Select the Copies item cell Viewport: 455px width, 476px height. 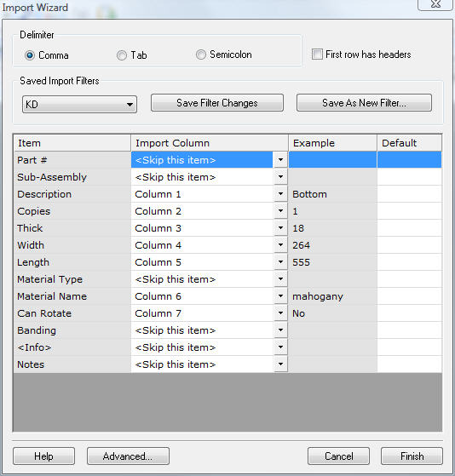click(72, 210)
